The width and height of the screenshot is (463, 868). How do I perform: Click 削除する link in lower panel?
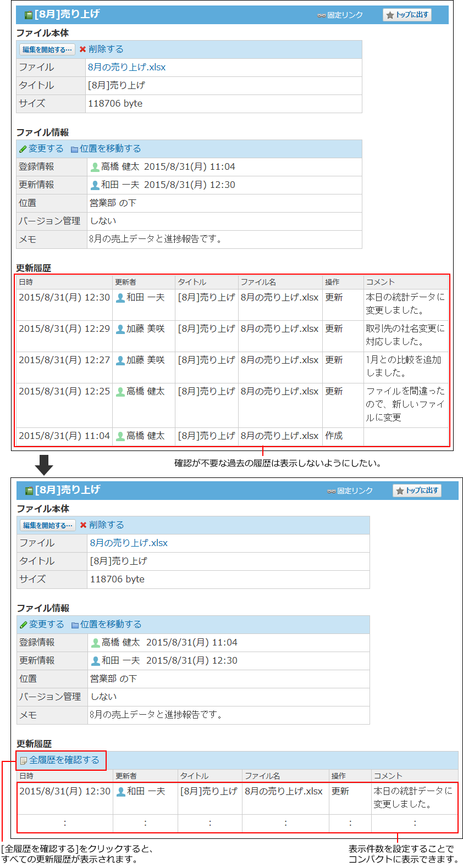(x=107, y=525)
